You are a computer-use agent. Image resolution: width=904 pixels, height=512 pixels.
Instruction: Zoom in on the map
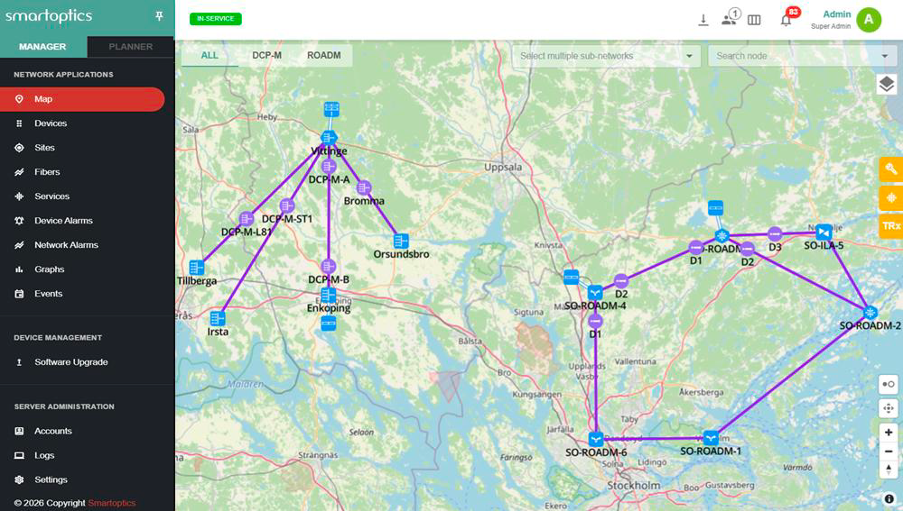pos(888,433)
